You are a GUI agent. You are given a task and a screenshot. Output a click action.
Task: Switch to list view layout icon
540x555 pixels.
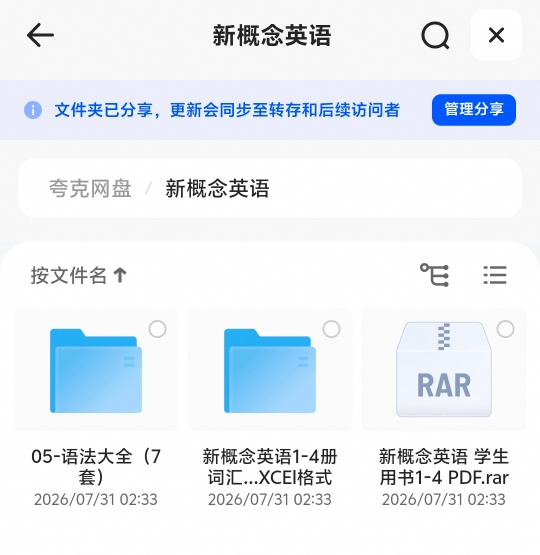[495, 275]
